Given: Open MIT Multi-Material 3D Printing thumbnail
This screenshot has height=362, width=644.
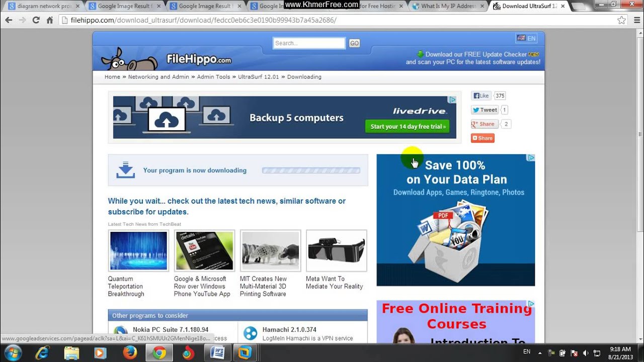Looking at the screenshot, I should coord(270,250).
